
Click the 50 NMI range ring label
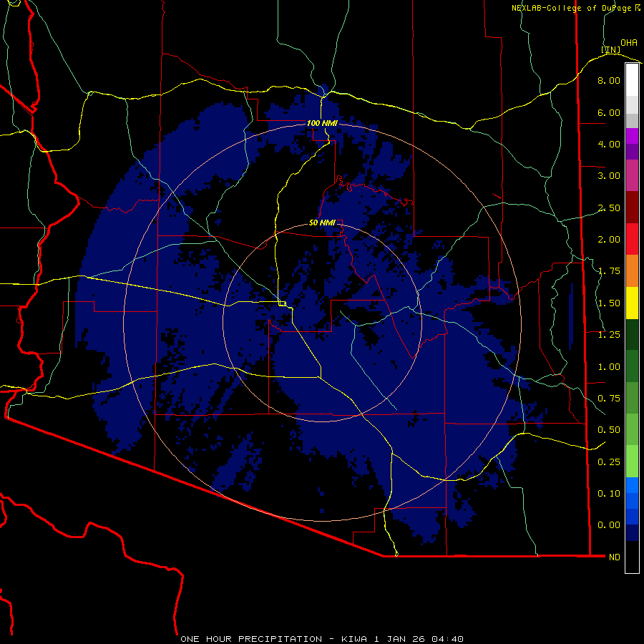[x=322, y=223]
